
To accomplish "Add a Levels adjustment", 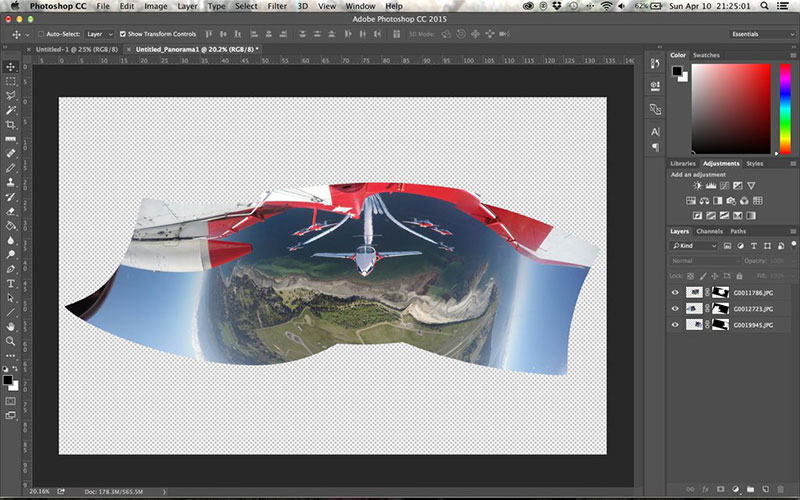I will coord(711,186).
